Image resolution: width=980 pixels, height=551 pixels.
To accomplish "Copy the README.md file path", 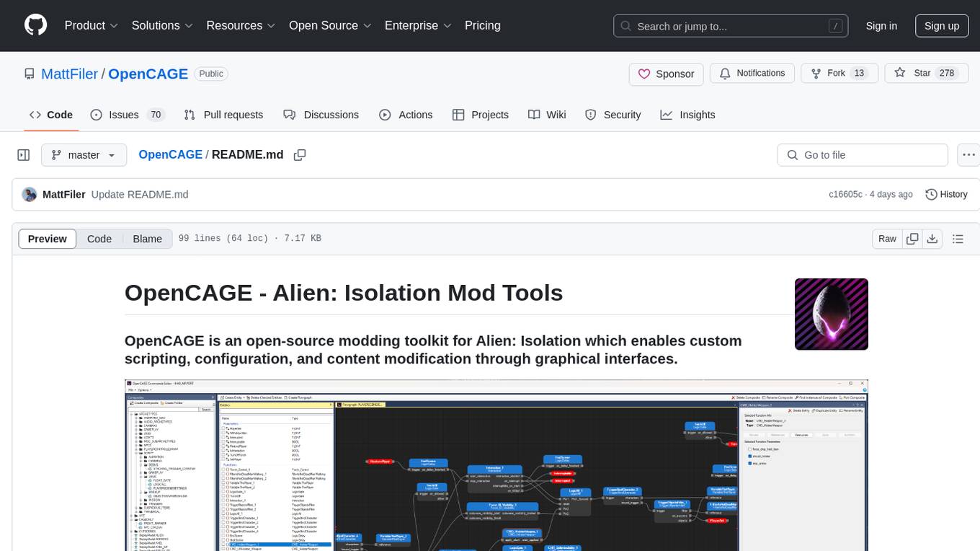I will (x=300, y=155).
